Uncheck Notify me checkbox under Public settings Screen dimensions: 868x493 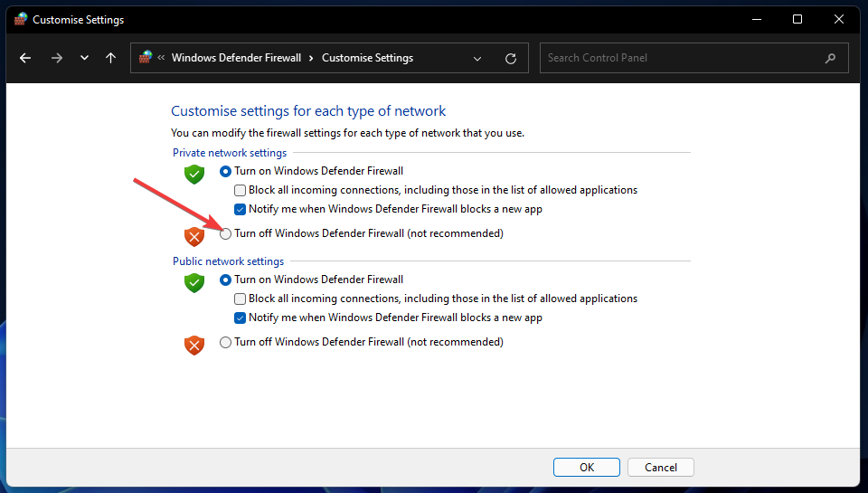[241, 318]
